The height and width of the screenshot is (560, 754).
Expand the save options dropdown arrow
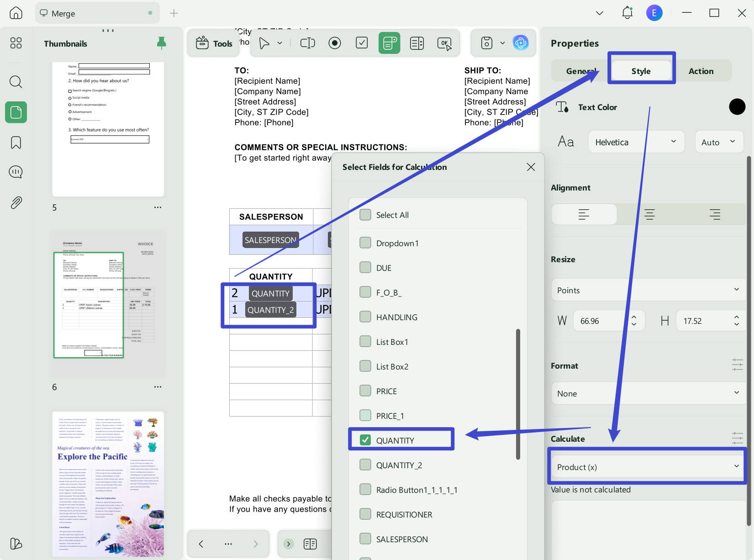point(502,43)
